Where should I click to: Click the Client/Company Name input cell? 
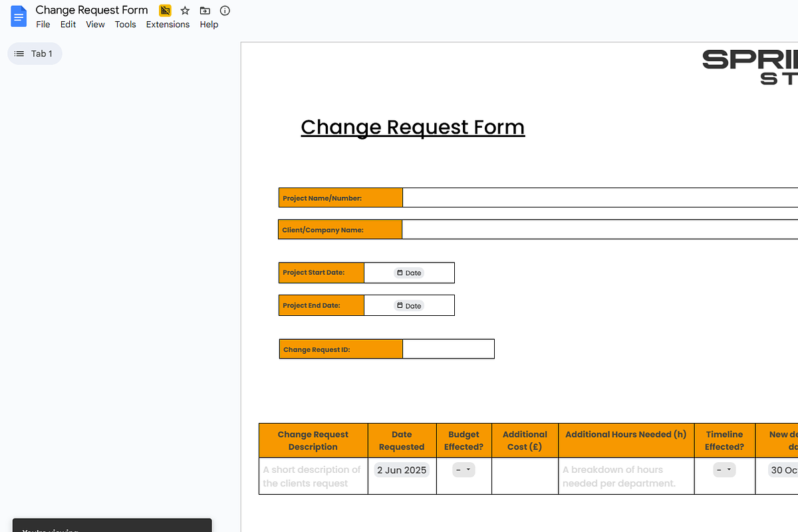point(600,229)
